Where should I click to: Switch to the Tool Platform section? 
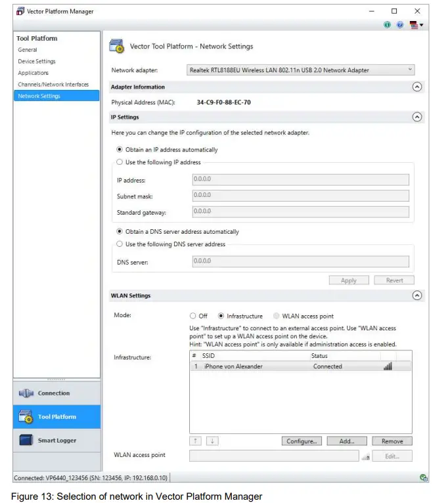click(x=56, y=417)
